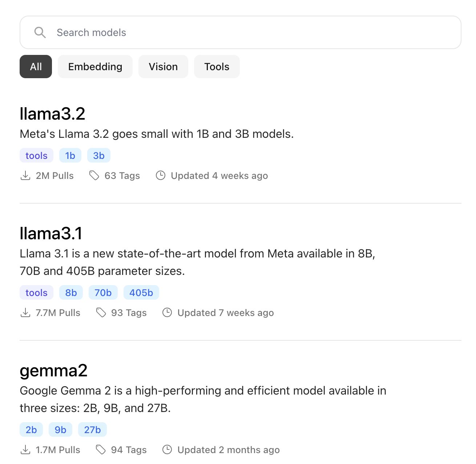The image size is (476, 464).
Task: Click the 27b tag under gemma2
Action: coord(92,429)
